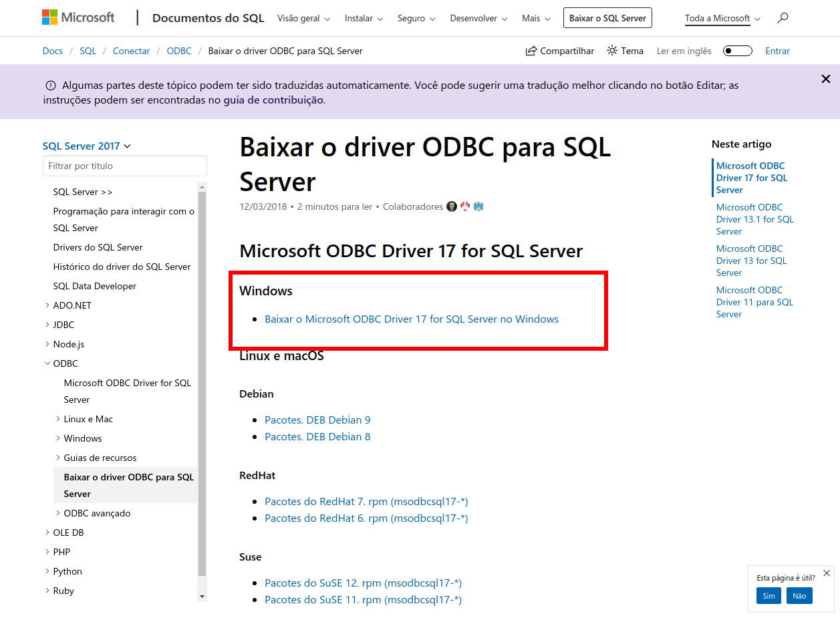This screenshot has height=618, width=840.
Task: Collapse the ODBC tree node
Action: tap(47, 363)
